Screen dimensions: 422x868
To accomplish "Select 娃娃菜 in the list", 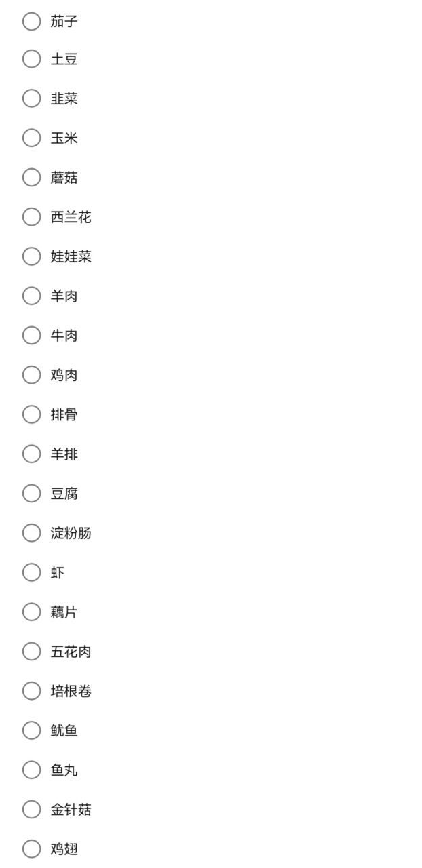I will (x=32, y=256).
